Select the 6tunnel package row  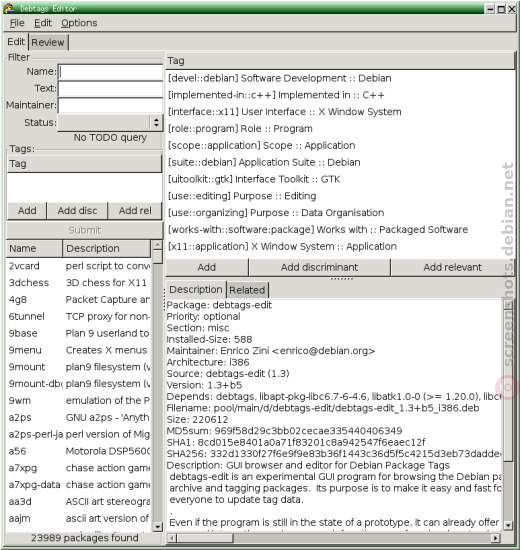pyautogui.click(x=79, y=317)
